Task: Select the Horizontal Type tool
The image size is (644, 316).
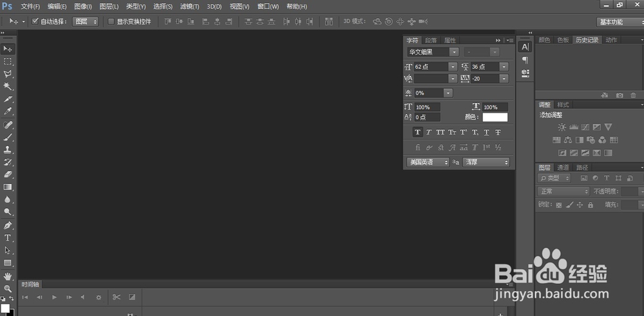Action: [x=7, y=237]
